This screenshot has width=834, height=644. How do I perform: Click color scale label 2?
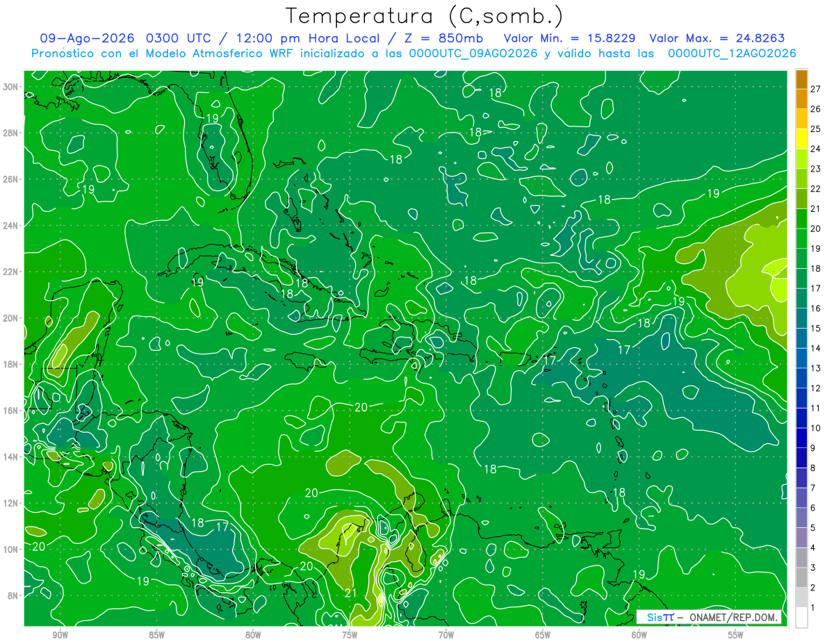coord(812,588)
